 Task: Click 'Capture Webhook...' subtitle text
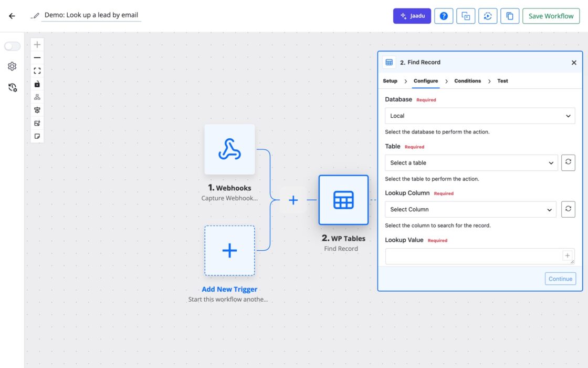click(229, 198)
